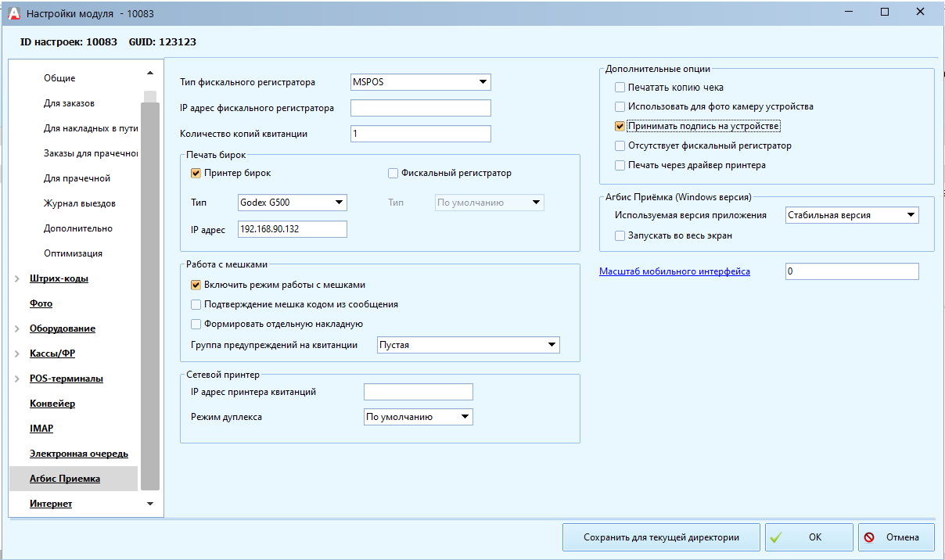Viewport: 945px width, 560px height.
Task: Select Агбис Приемка in the tree
Action: coord(65,479)
